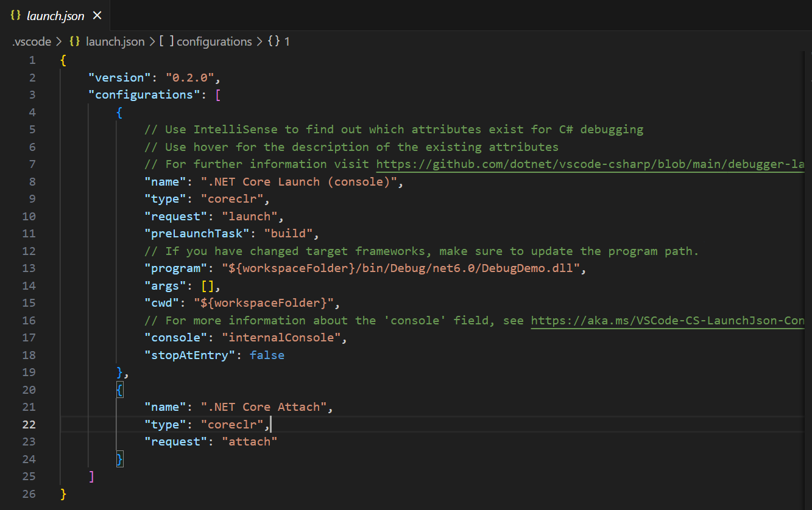The width and height of the screenshot is (812, 510).
Task: Click the curly braces icon beside breadcrumb launch.json
Action: tap(75, 41)
